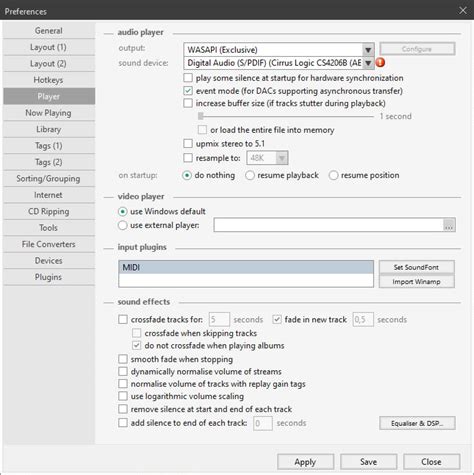Enable smooth fade when stopping

click(x=123, y=359)
